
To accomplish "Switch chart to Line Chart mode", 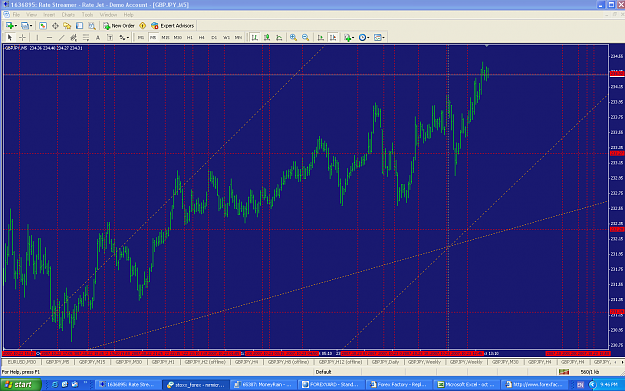I will [279, 37].
